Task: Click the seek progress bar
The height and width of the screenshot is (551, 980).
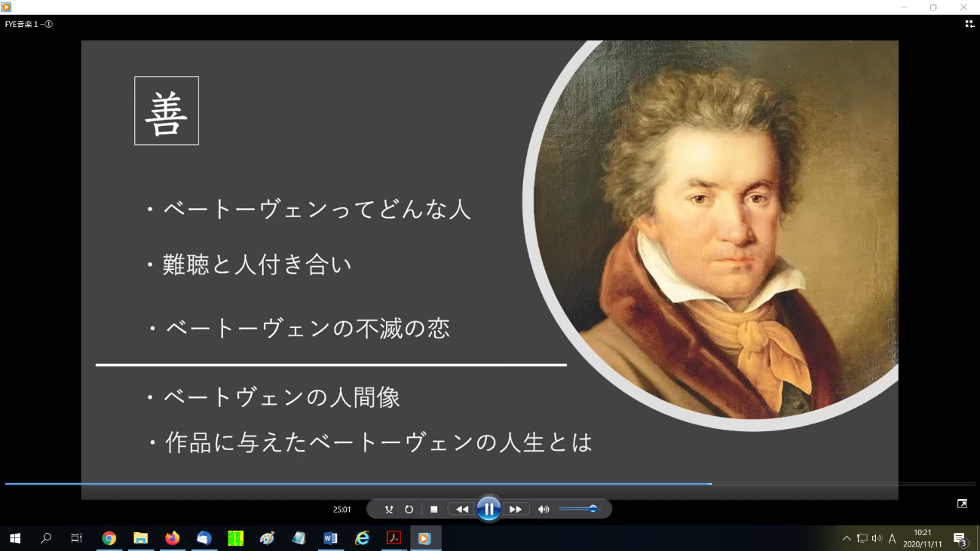Action: [490, 483]
